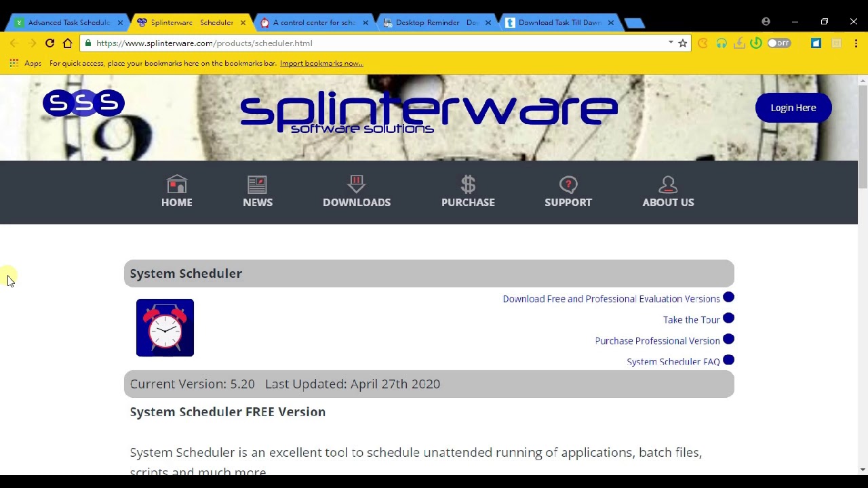Viewport: 868px width, 488px height.
Task: Click the SUPPORT menu label
Action: (x=568, y=202)
